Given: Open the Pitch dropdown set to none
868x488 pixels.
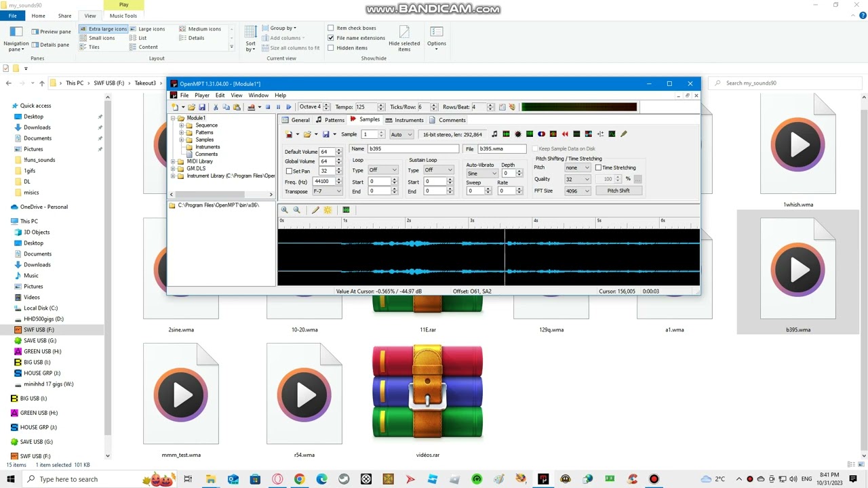Looking at the screenshot, I should pos(578,167).
